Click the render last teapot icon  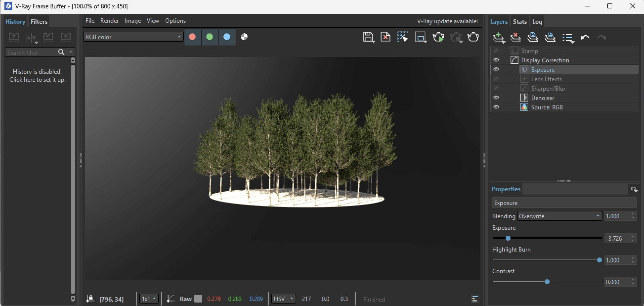473,37
